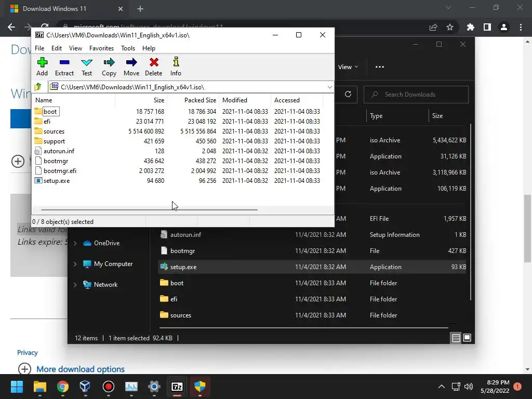532x399 pixels.
Task: Sort 7-Zip list by Modified column
Action: click(245, 100)
